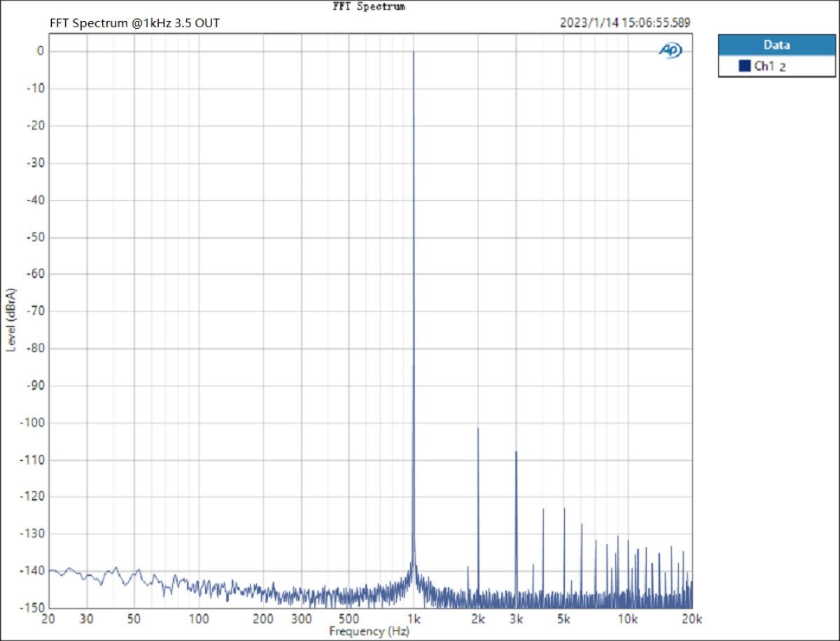
Task: Click the '20' tick label at frequency axis start
Action: coord(48,619)
